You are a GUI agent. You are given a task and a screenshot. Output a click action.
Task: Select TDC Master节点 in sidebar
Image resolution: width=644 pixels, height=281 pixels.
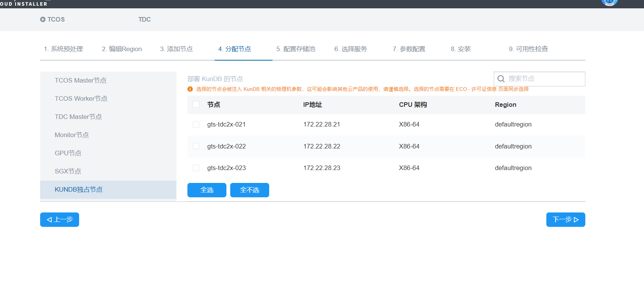pyautogui.click(x=108, y=117)
